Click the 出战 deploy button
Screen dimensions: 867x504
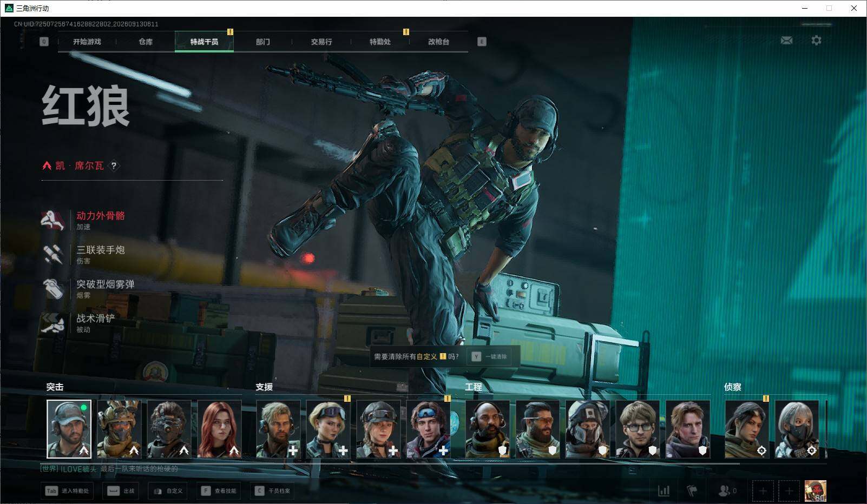(x=121, y=491)
